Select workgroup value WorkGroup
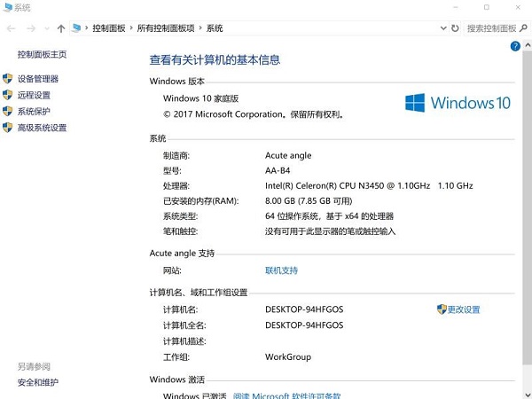This screenshot has height=399, width=532. coord(288,357)
